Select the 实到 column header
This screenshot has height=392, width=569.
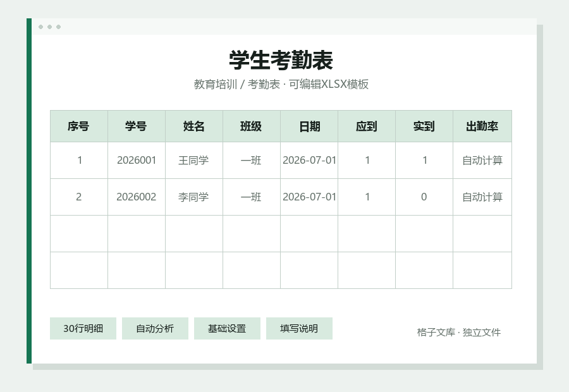click(x=424, y=126)
